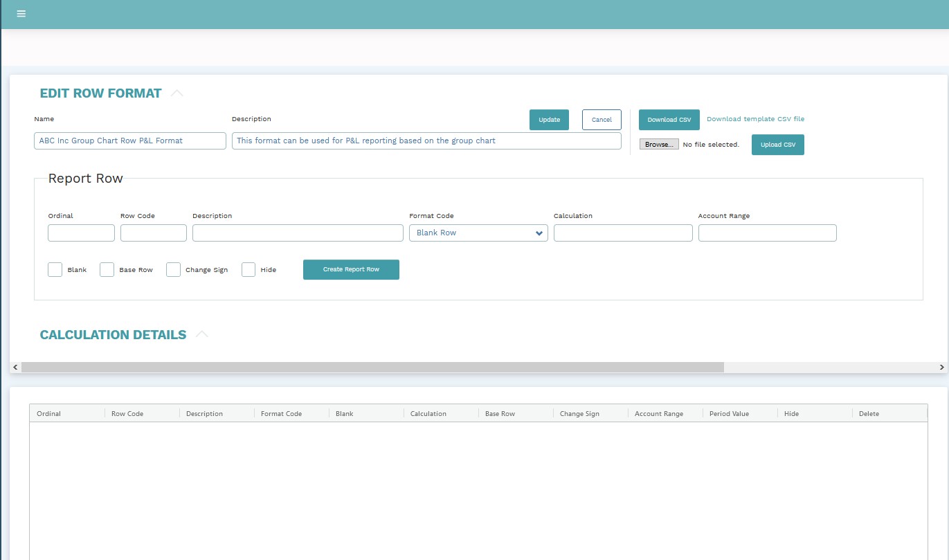Click into the Account Range field
This screenshot has height=560, width=949.
pyautogui.click(x=767, y=233)
